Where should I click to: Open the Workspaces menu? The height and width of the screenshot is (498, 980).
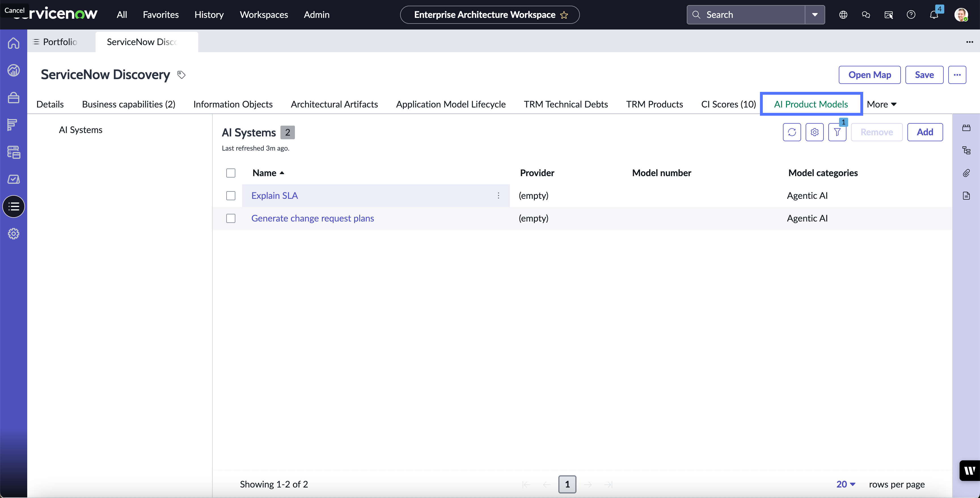(x=264, y=15)
